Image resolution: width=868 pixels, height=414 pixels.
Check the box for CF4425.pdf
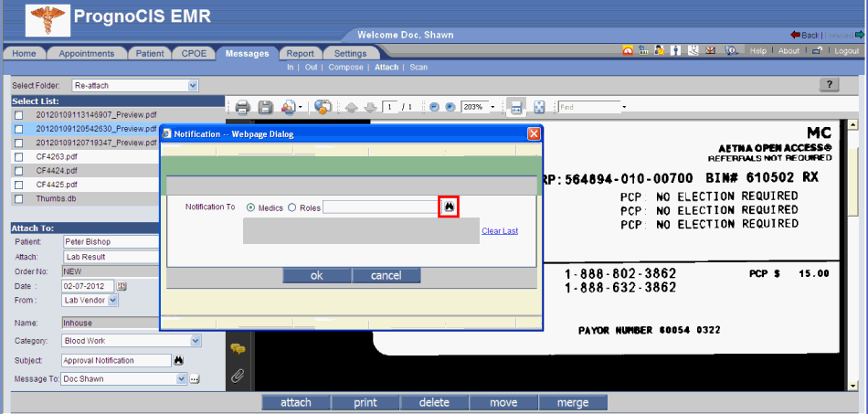click(19, 185)
